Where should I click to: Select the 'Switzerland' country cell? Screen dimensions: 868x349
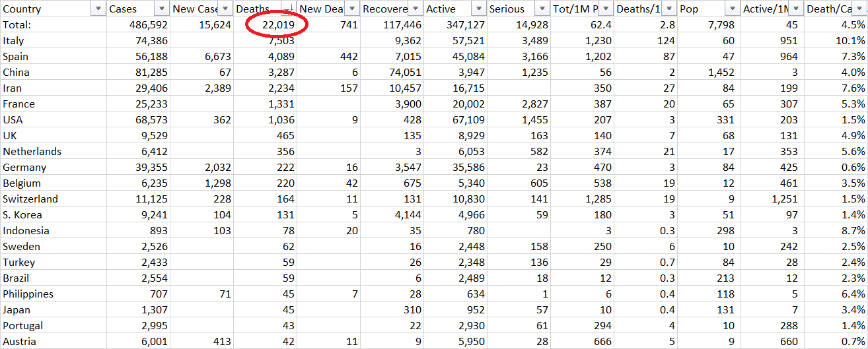click(54, 199)
